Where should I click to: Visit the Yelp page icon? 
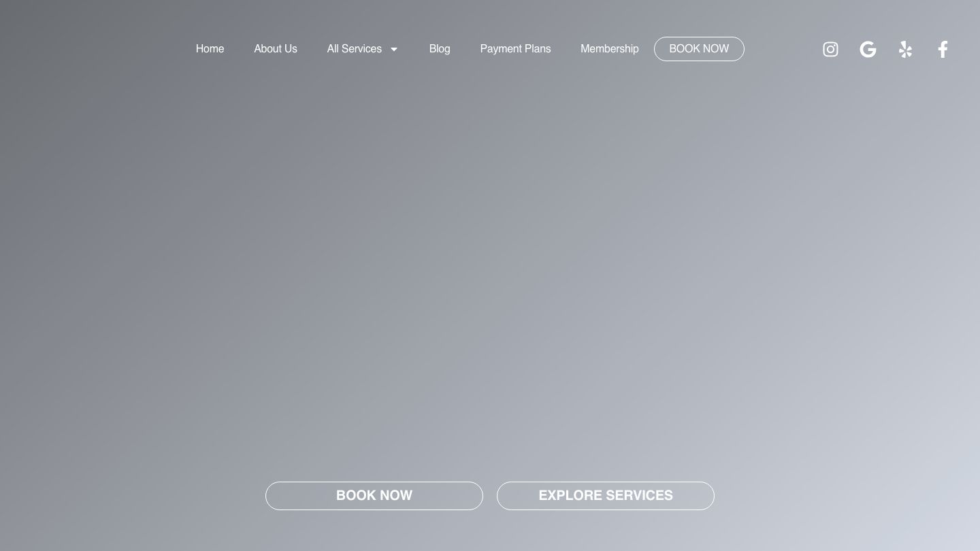[905, 49]
